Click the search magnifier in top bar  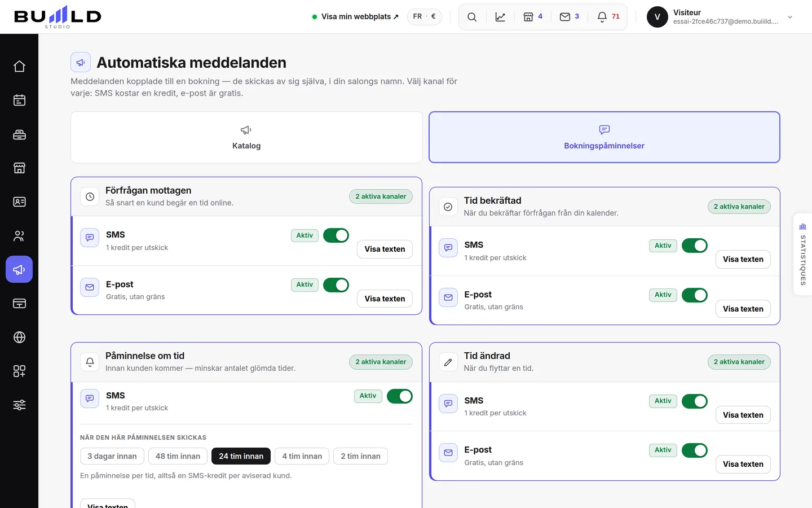coord(472,17)
